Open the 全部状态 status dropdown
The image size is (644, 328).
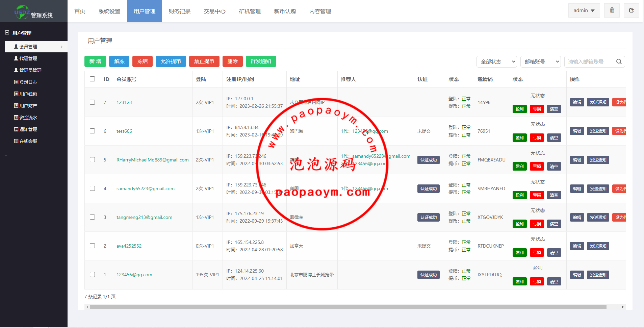coord(497,61)
